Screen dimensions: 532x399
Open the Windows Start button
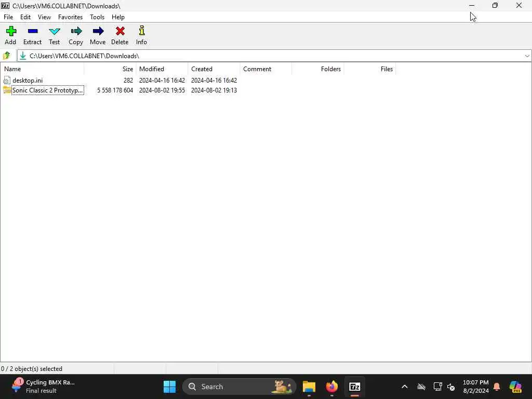tap(170, 387)
